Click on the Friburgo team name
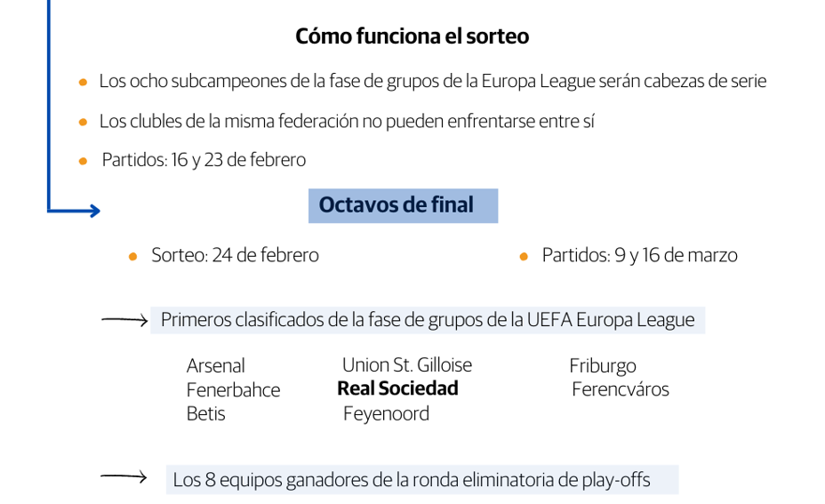The width and height of the screenshot is (825, 504). tap(602, 365)
